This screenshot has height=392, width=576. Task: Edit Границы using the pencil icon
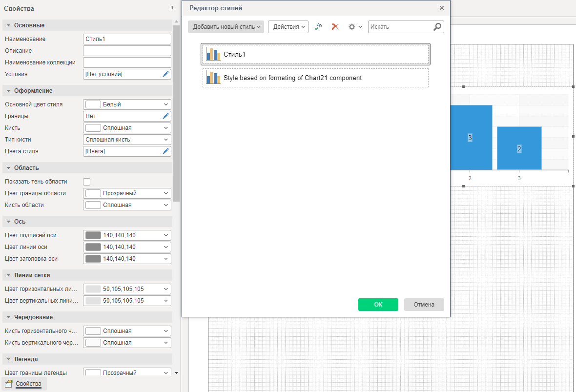[x=166, y=116]
